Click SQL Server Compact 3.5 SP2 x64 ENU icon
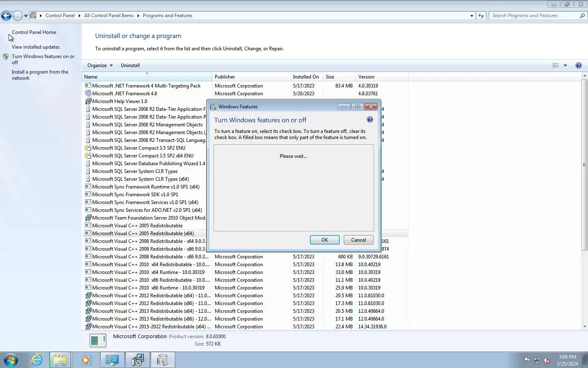 88,156
